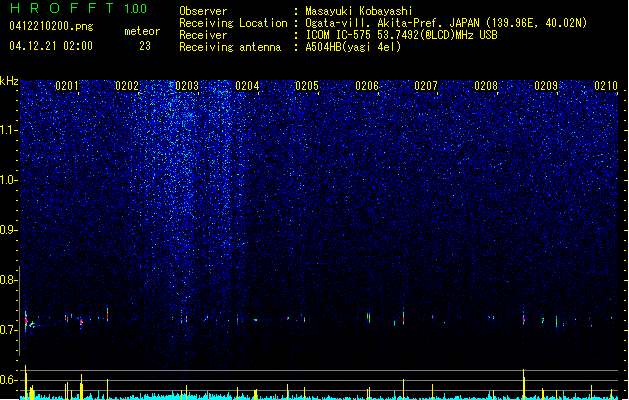Click the ICOM IC-575 receiver text

click(x=401, y=35)
